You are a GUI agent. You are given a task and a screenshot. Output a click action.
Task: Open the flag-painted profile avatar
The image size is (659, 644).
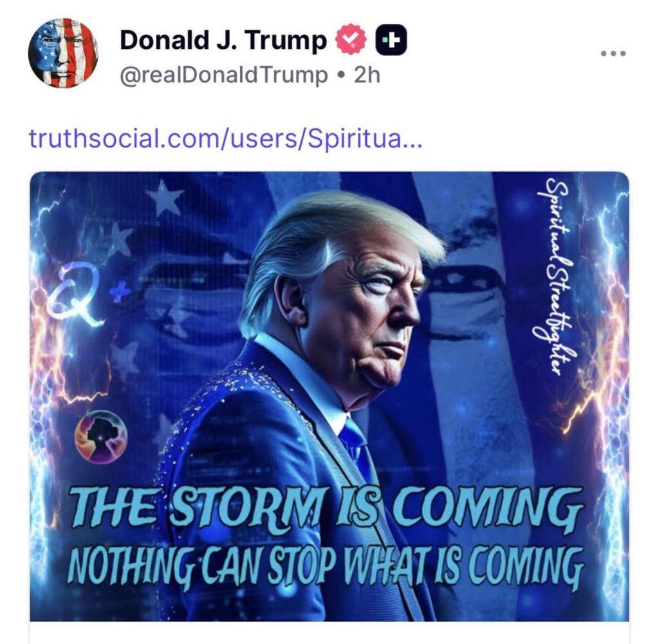pyautogui.click(x=63, y=53)
